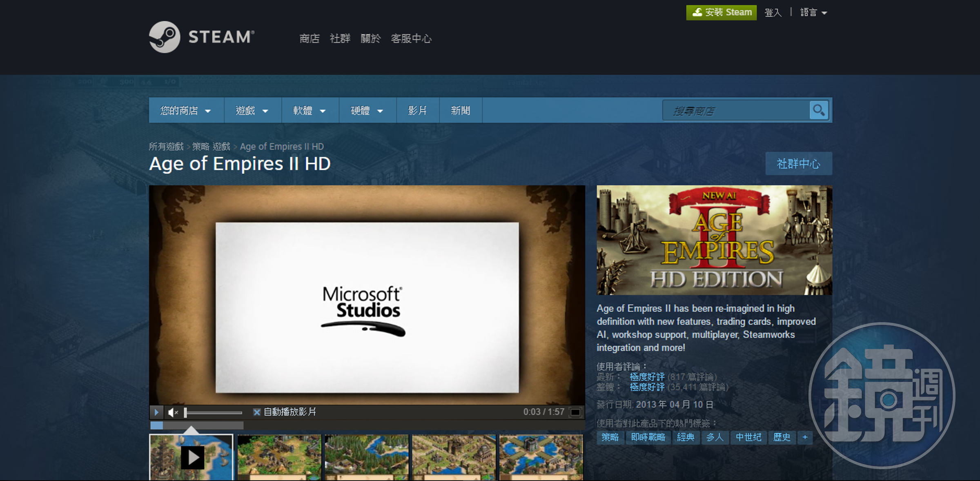The width and height of the screenshot is (980, 481).
Task: Open 商店 in top navigation
Action: point(310,38)
